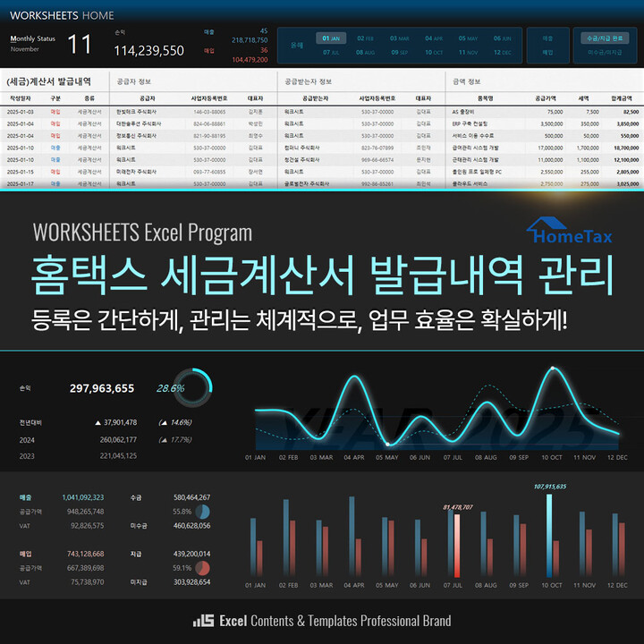Open the WORKSHEETS HOME title link
Image resolution: width=644 pixels, height=644 pixels.
pos(62,15)
